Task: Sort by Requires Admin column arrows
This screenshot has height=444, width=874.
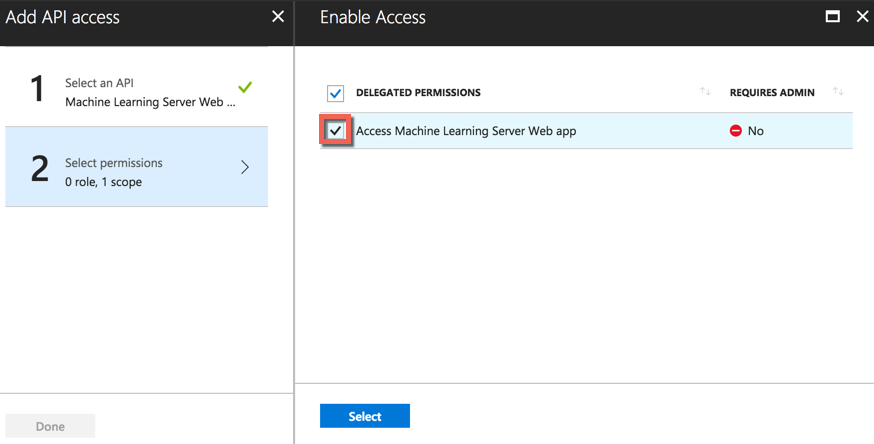Action: [x=838, y=92]
